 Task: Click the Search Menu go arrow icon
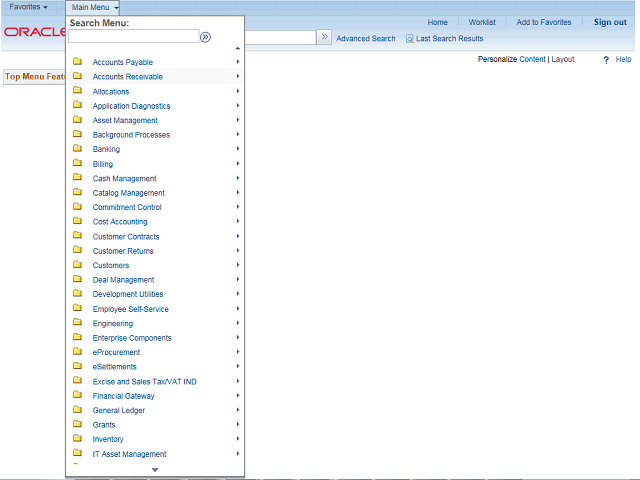(205, 37)
